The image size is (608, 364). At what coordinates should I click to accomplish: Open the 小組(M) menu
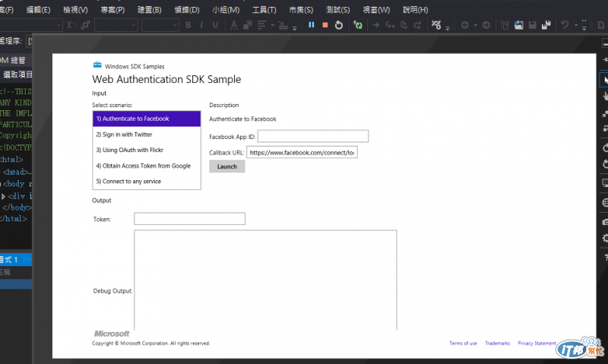(226, 10)
